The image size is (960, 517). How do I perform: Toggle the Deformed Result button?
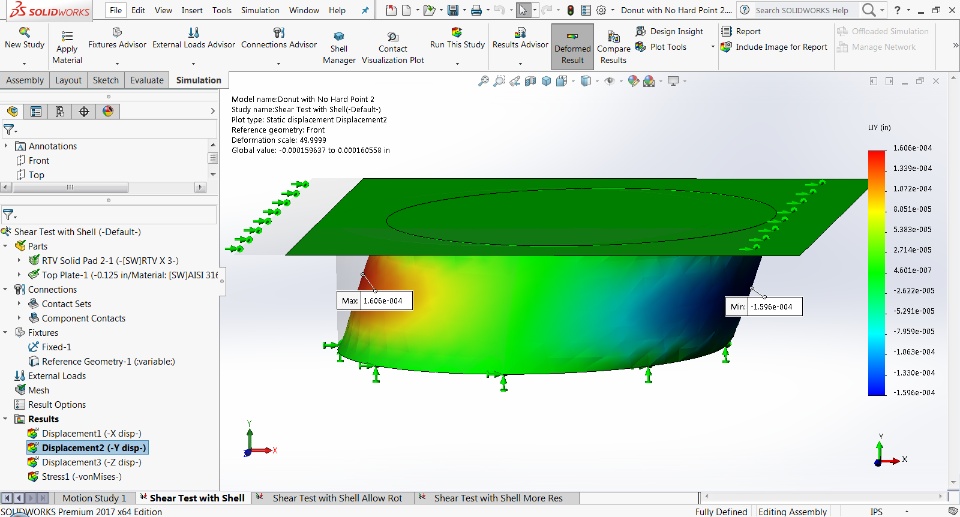(572, 47)
